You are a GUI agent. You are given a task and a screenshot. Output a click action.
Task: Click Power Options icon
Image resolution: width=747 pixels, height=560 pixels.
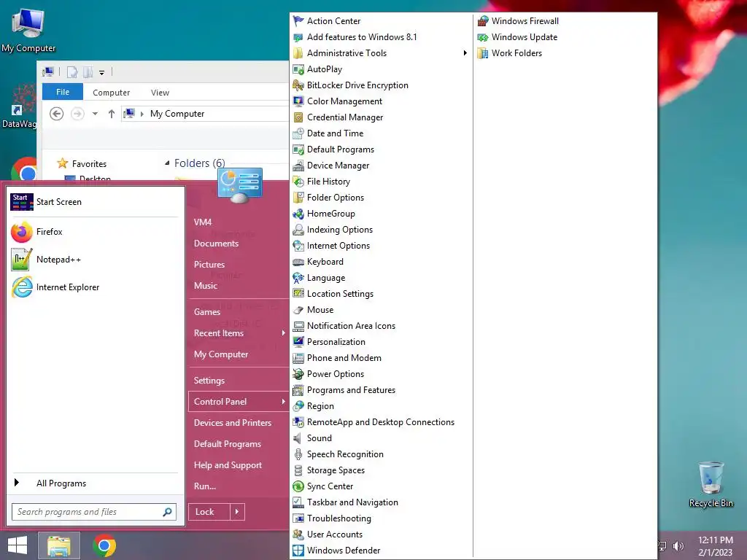pyautogui.click(x=298, y=374)
